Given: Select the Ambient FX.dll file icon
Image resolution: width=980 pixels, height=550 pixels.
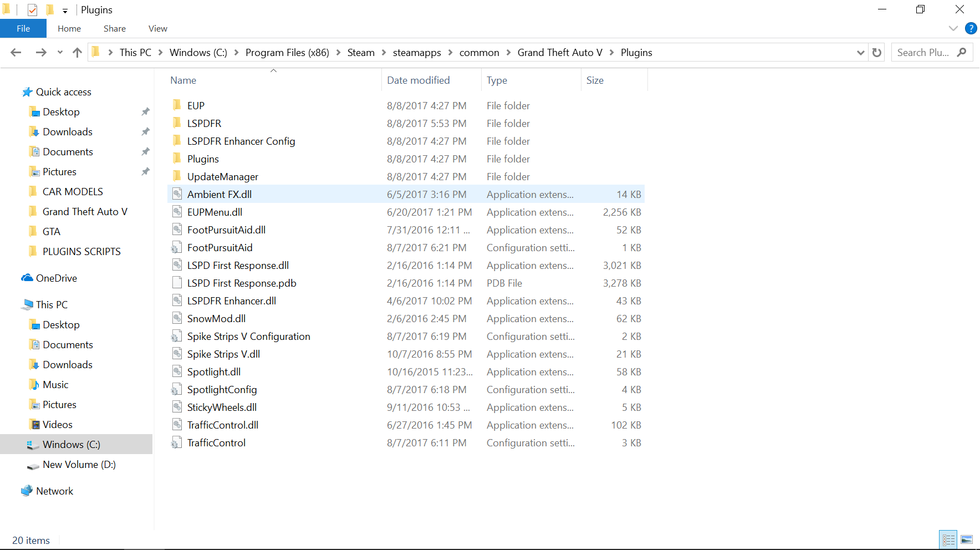Looking at the screenshot, I should coord(177,194).
